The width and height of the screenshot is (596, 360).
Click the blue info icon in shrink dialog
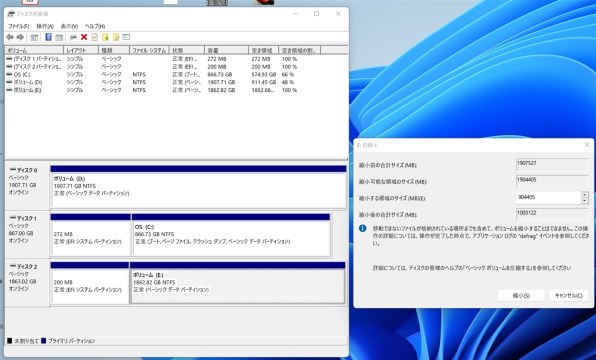[363, 228]
